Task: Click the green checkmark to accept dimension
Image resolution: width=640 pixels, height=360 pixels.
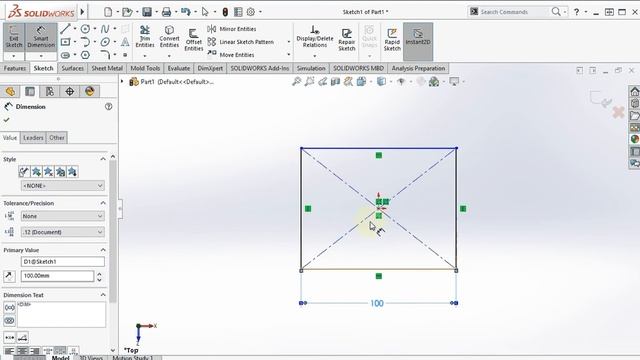Action: coord(6,120)
